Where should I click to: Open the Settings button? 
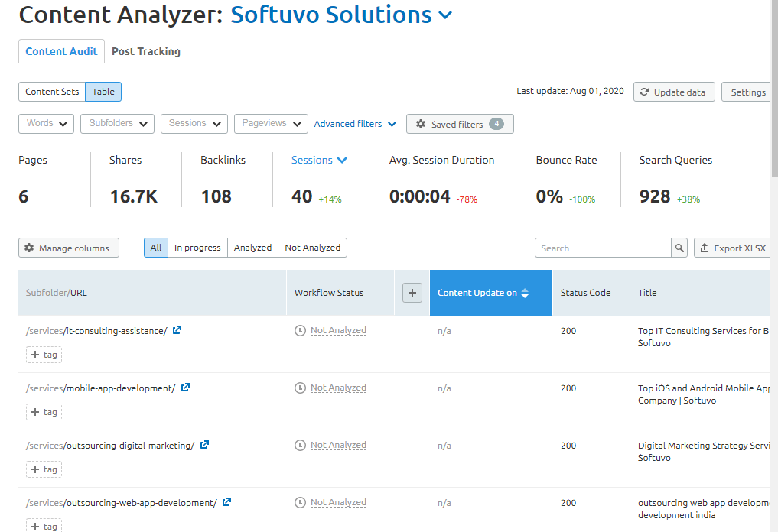pyautogui.click(x=747, y=92)
